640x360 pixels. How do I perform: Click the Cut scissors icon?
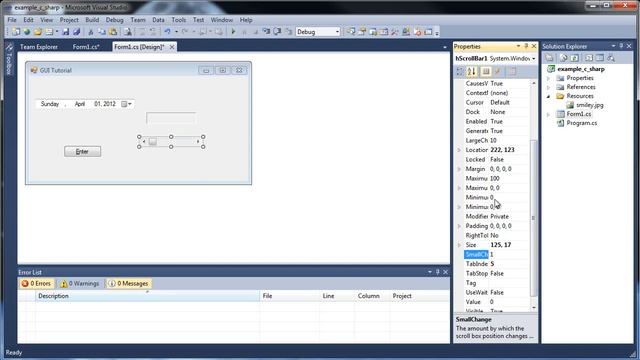click(91, 32)
